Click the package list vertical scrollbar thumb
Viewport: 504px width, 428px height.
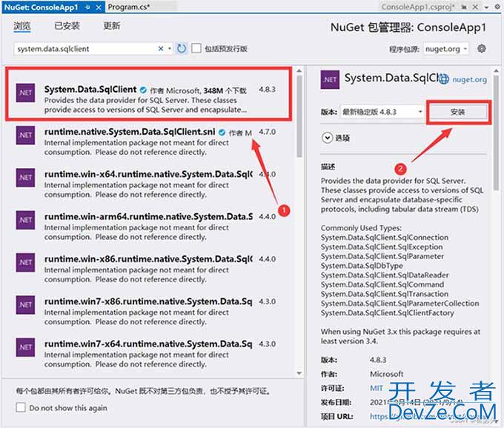299,116
